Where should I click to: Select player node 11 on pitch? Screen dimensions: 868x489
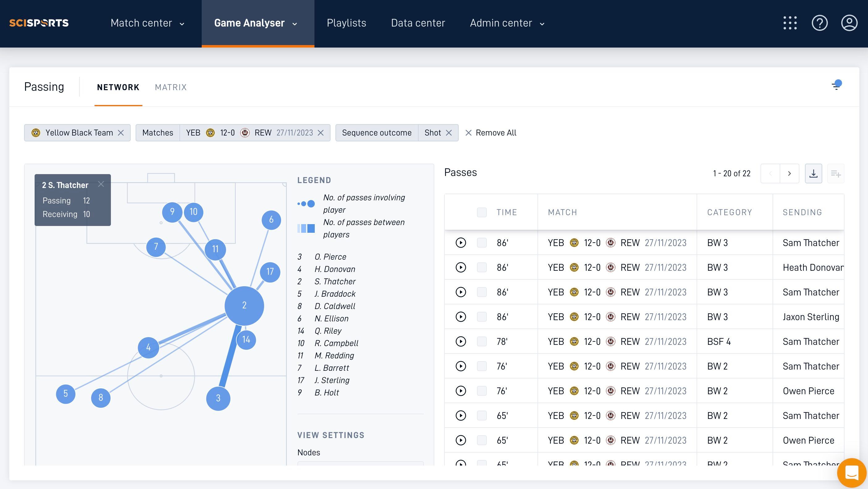215,249
